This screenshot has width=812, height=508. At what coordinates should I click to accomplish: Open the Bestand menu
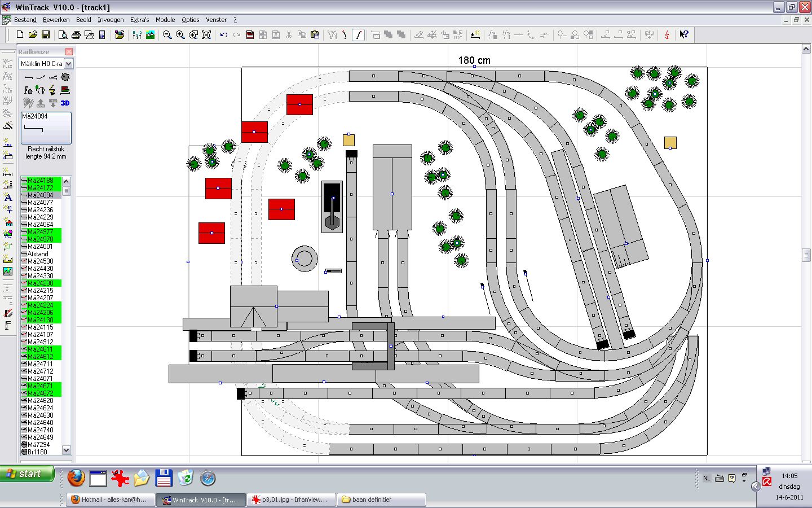click(25, 20)
